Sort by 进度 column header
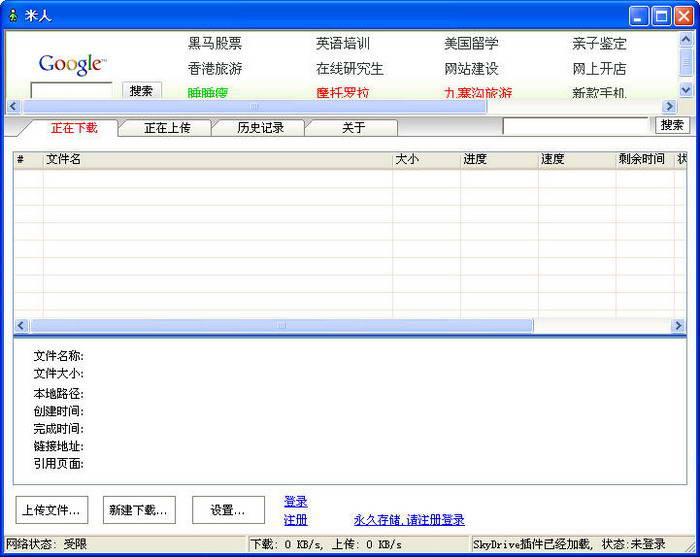Viewport: 700px width, 557px height. [x=499, y=159]
